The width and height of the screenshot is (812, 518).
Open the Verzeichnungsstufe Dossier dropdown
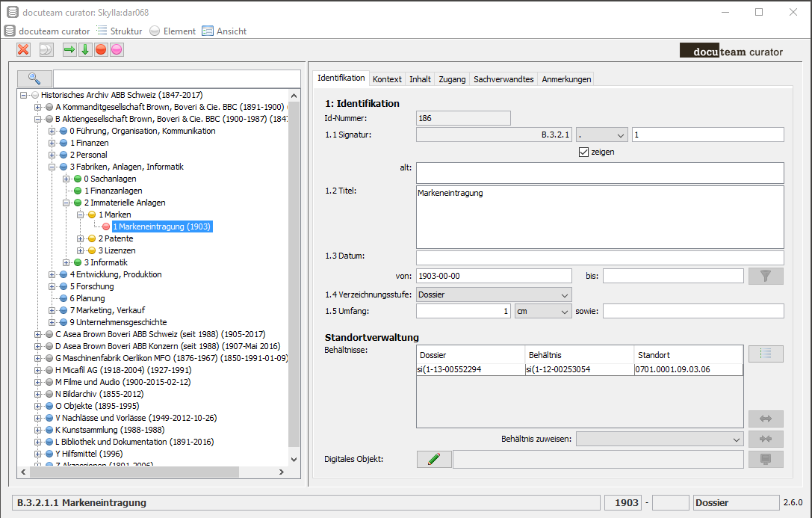(494, 295)
